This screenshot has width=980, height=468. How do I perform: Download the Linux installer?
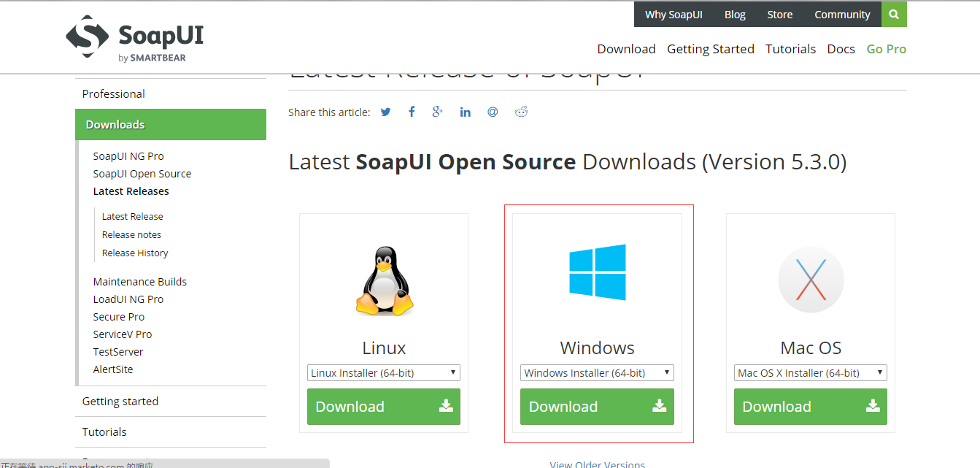point(384,407)
